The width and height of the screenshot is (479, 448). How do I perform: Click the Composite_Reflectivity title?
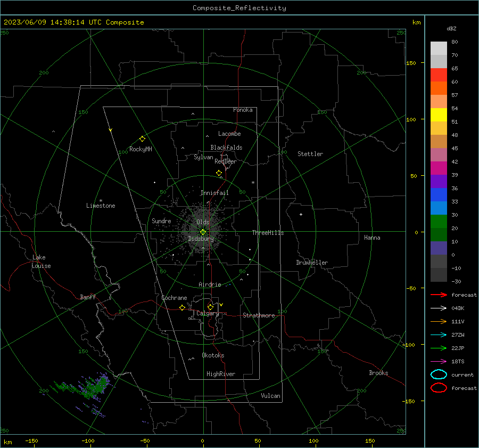[x=240, y=8]
